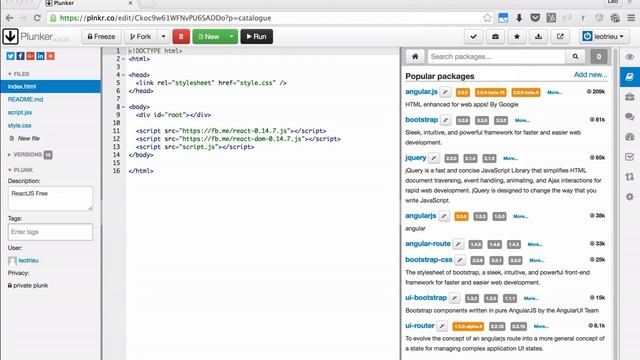The image size is (640, 360).
Task: Open Fork options dropdown arrow
Action: click(163, 36)
